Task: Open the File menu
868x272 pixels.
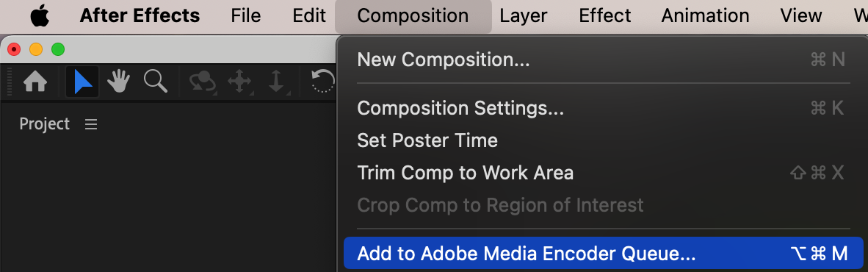Action: 246,15
